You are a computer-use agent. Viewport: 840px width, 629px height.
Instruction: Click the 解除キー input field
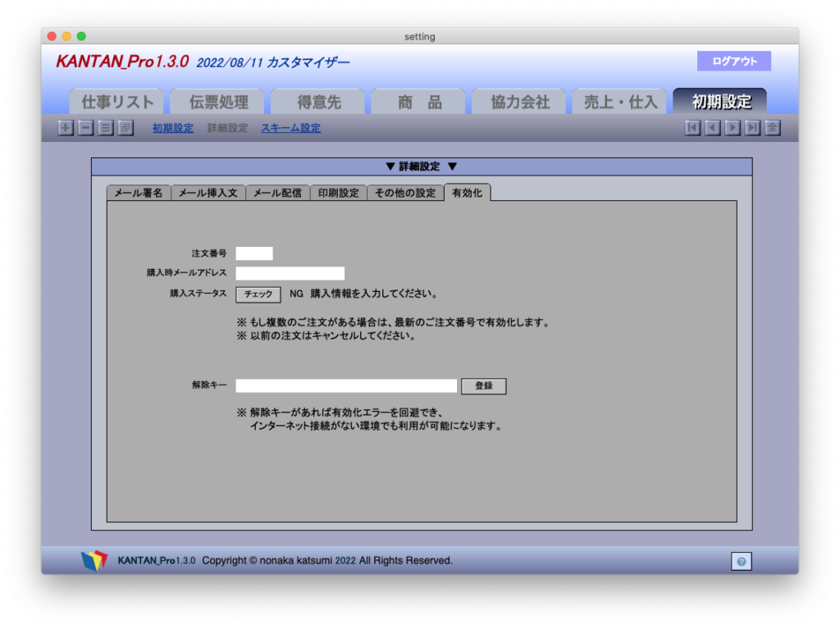coord(346,385)
